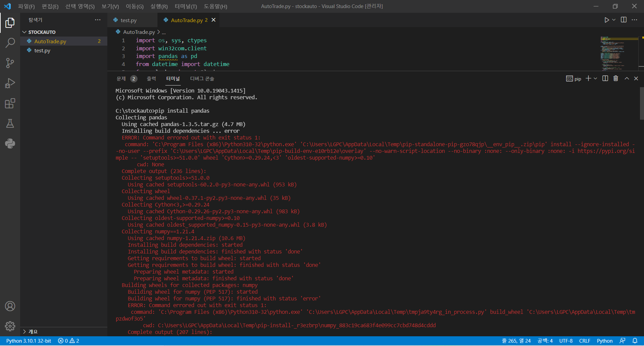
Task: Switch to the 디버그 콘솔 tab
Action: 202,78
